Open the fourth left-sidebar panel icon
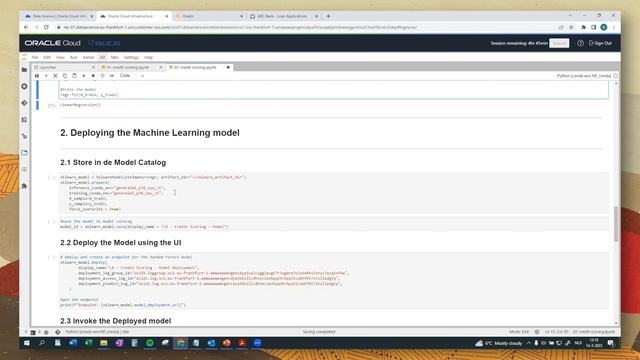The height and width of the screenshot is (360, 640). (x=24, y=120)
